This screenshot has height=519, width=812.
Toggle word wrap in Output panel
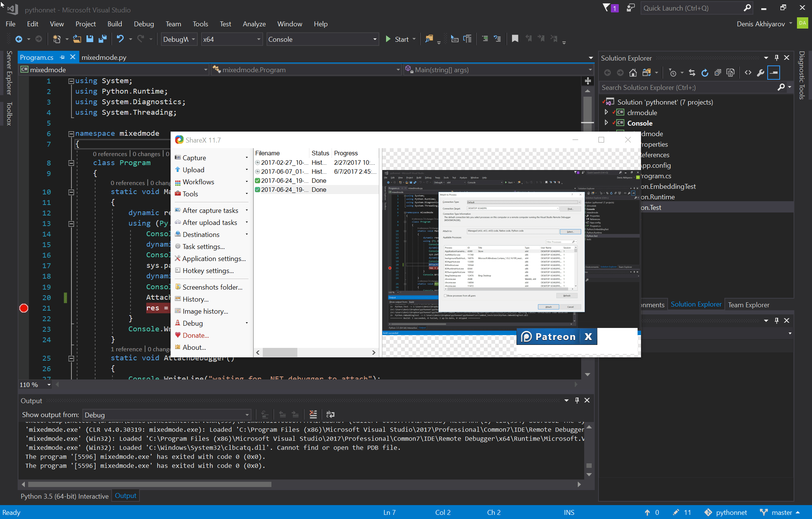click(330, 414)
